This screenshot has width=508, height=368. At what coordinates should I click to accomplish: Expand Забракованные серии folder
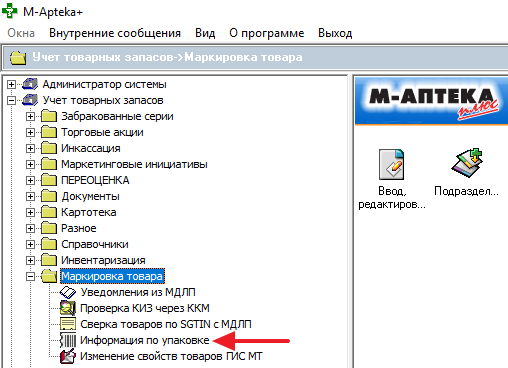[x=30, y=116]
